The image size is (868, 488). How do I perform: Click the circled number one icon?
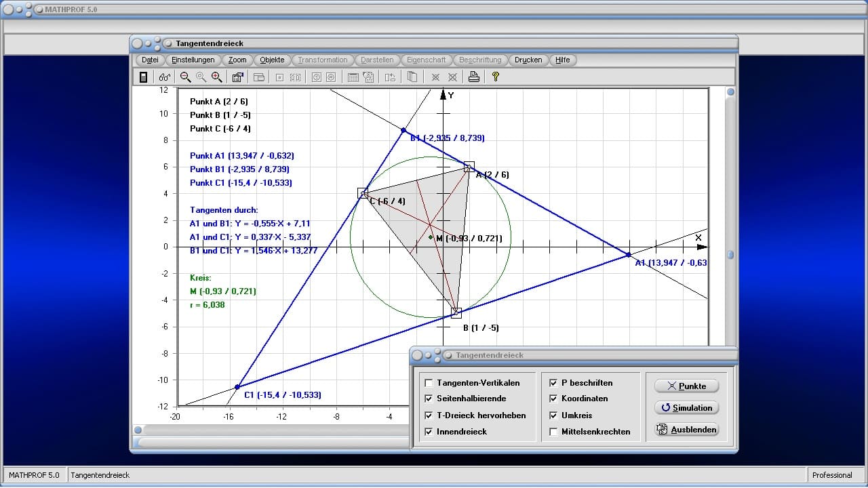click(316, 77)
